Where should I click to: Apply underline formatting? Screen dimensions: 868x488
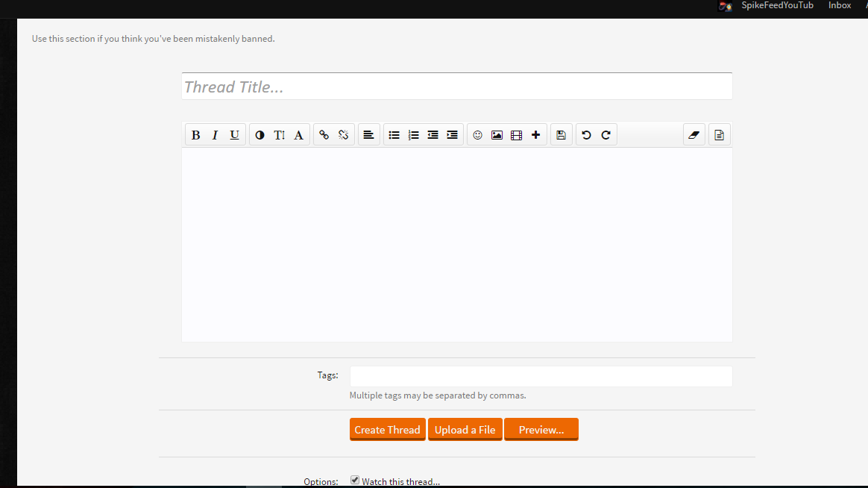point(235,134)
